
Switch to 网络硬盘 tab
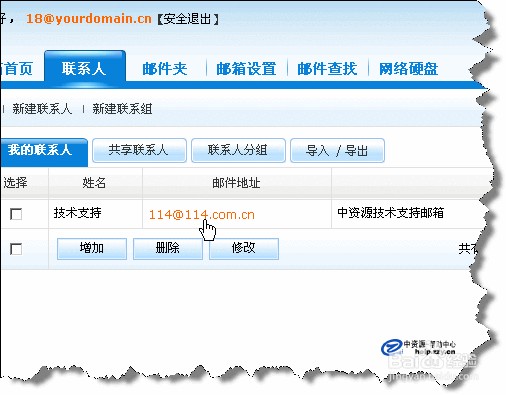408,69
